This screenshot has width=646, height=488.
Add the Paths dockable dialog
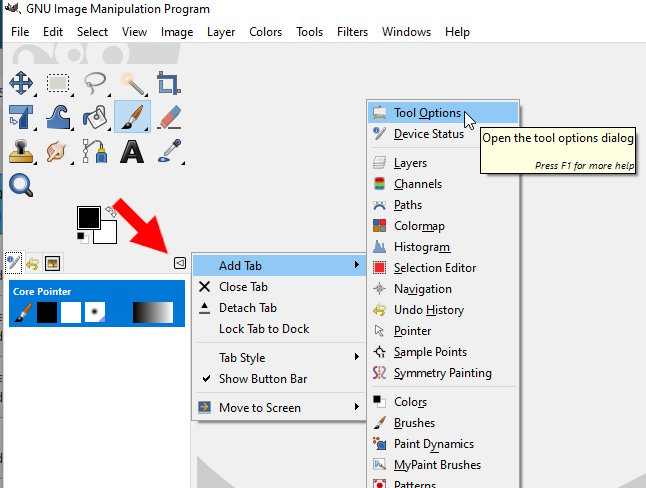(x=443, y=205)
